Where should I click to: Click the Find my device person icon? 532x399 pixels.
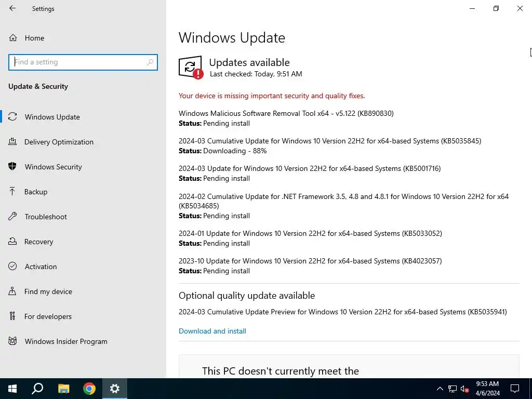point(12,291)
